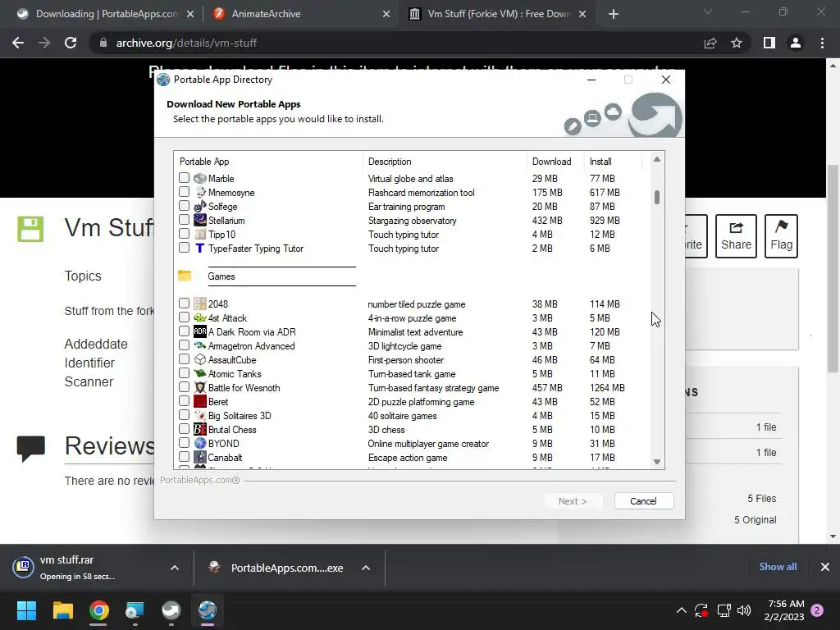Open the browser side panel icon
The width and height of the screenshot is (840, 630).
(769, 43)
